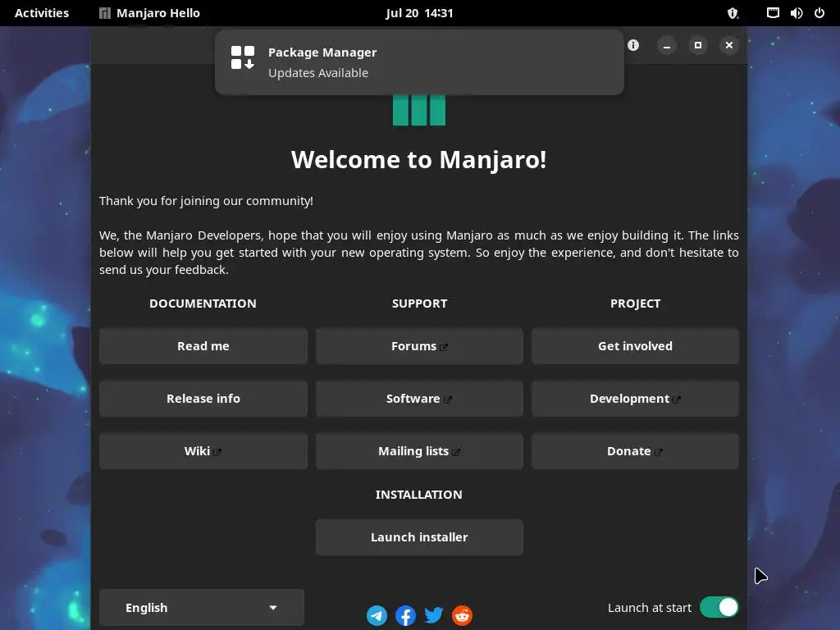Open the English language dropdown

pyautogui.click(x=202, y=608)
